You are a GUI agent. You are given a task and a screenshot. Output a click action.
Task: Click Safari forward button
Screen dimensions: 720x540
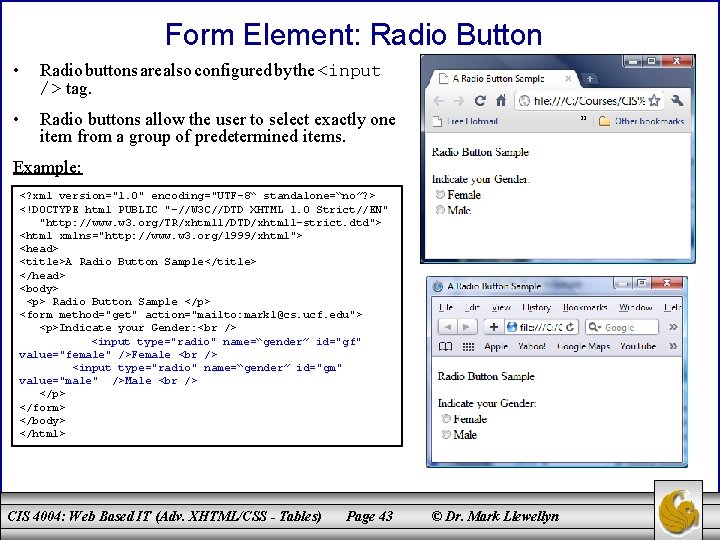point(466,327)
